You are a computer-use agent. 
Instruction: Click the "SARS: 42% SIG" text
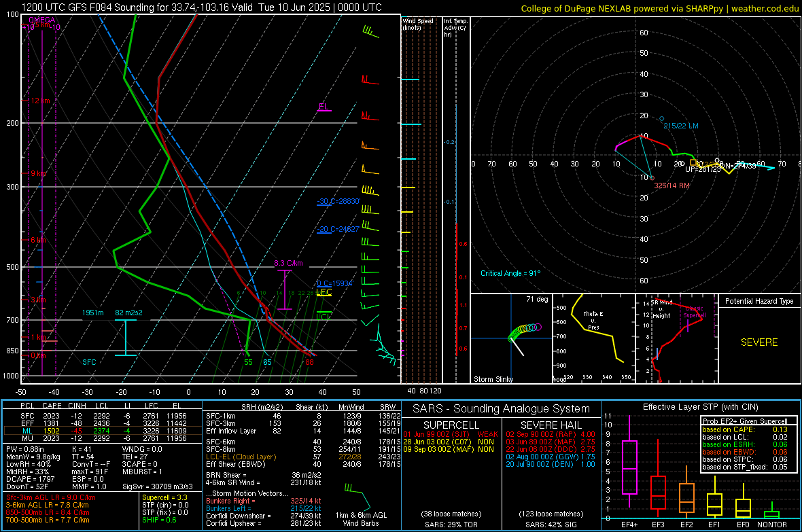[x=551, y=525]
